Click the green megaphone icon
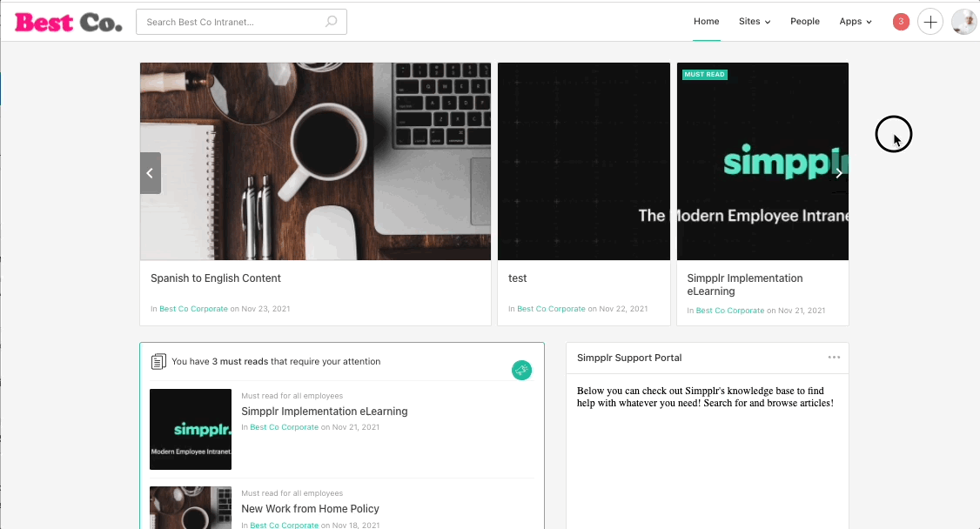This screenshot has width=980, height=529. click(522, 371)
